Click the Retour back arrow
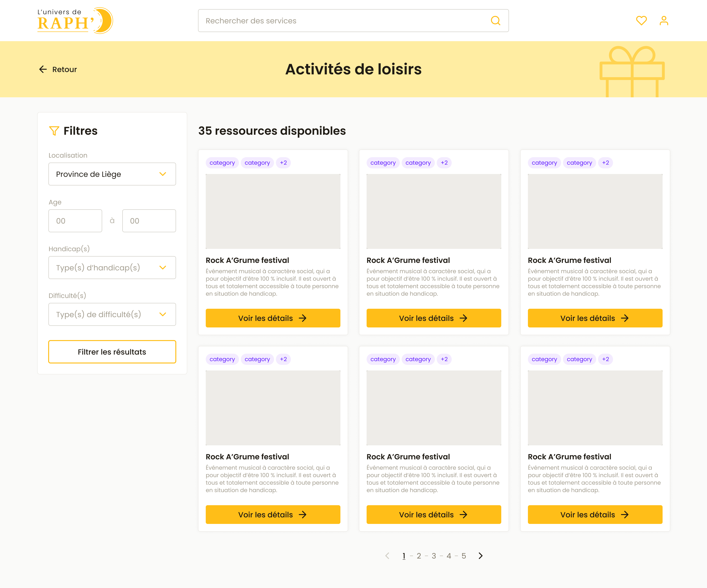The height and width of the screenshot is (588, 707). coord(43,69)
